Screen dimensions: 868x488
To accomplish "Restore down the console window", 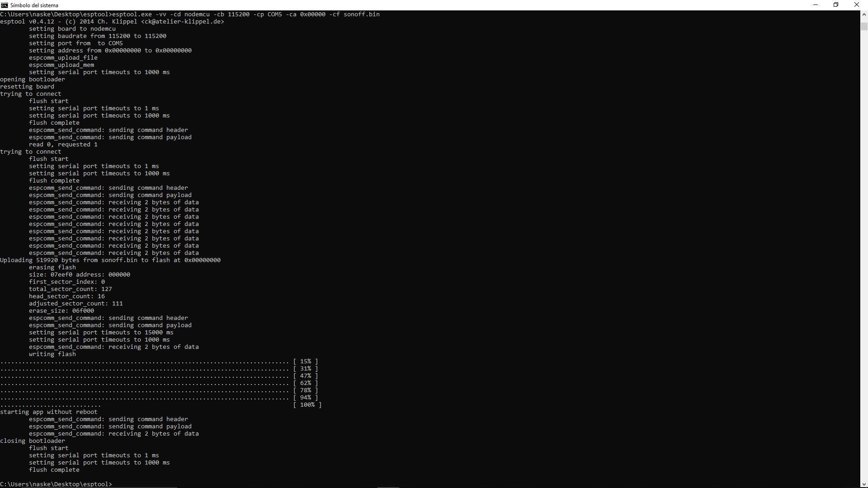I will (x=836, y=5).
